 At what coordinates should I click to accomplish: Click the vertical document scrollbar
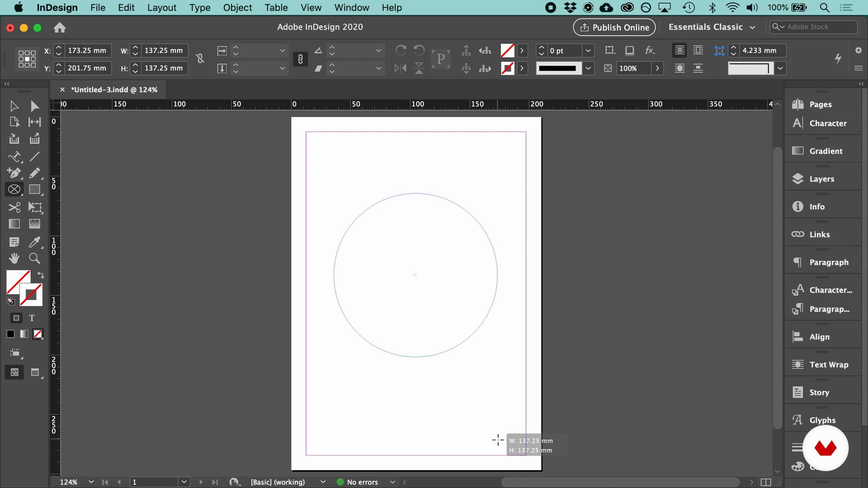pos(777,287)
